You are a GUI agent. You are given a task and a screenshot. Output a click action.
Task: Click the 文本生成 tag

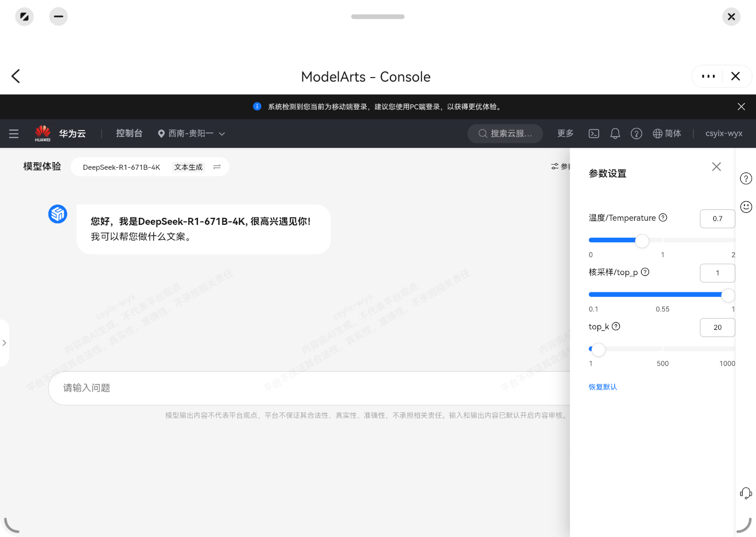[188, 167]
